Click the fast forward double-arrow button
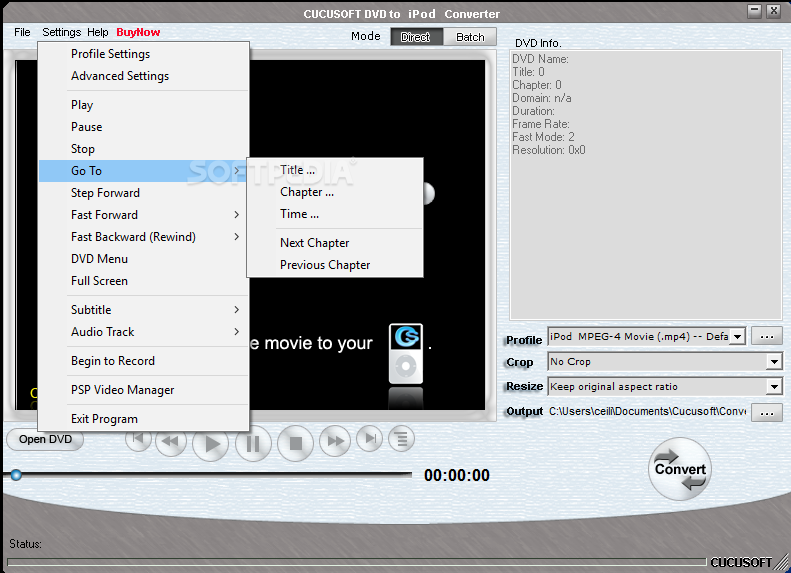This screenshot has height=573, width=791. [336, 440]
